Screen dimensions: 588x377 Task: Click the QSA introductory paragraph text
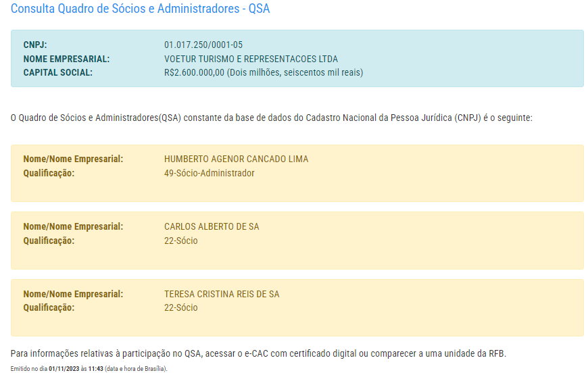point(272,118)
